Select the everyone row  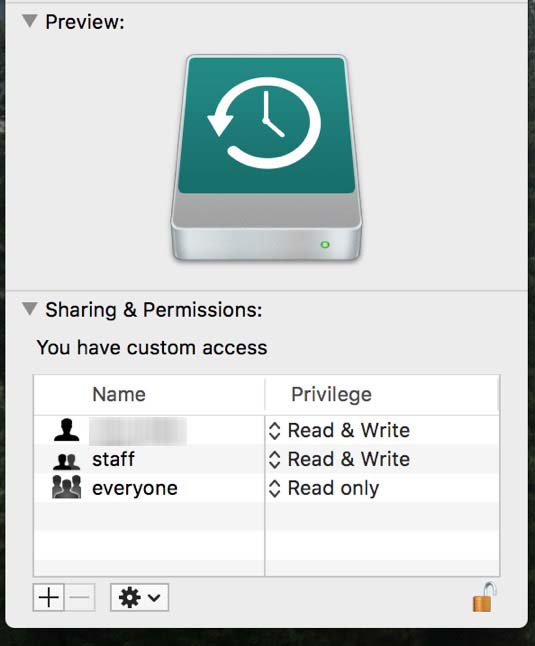[x=266, y=488]
